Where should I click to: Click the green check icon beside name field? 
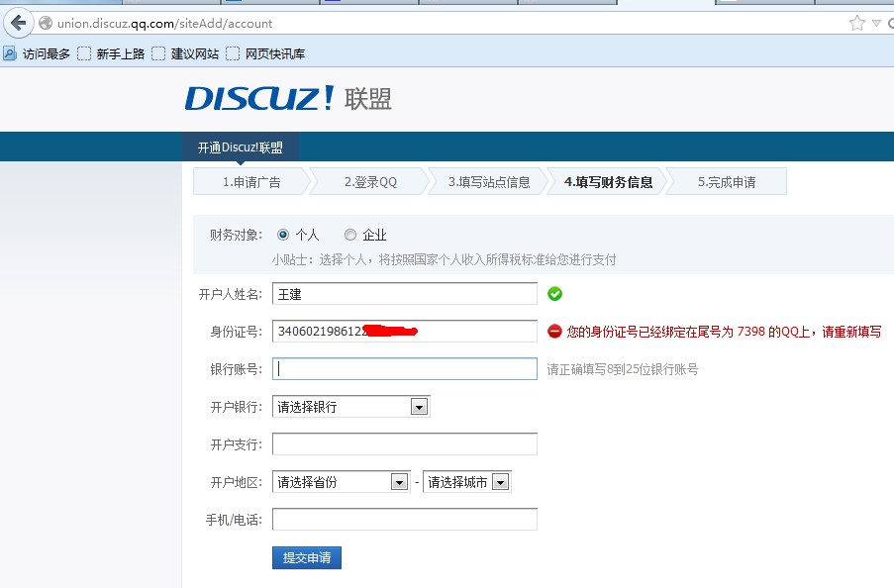point(554,294)
